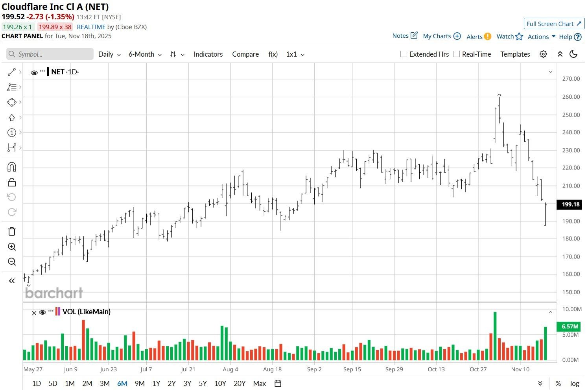Select the 1Y time range
Viewport: 588px width, 391px height.
click(156, 384)
